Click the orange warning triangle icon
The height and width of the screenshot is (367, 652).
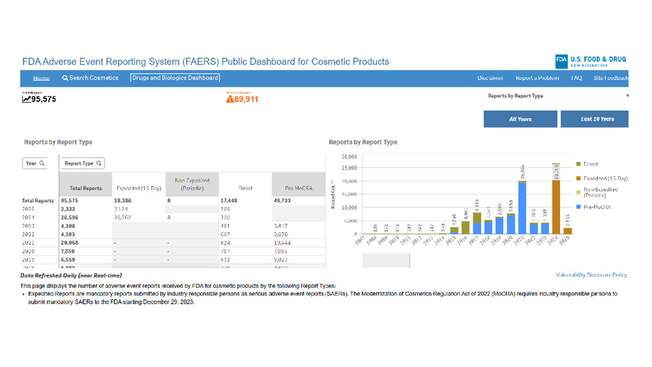click(230, 99)
